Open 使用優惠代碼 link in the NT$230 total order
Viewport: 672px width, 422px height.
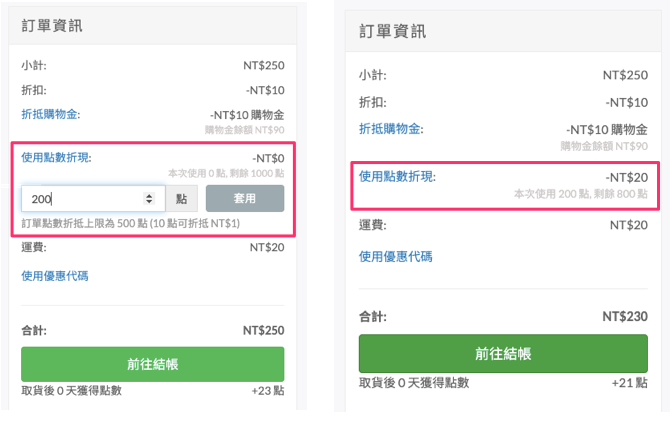coord(396,256)
